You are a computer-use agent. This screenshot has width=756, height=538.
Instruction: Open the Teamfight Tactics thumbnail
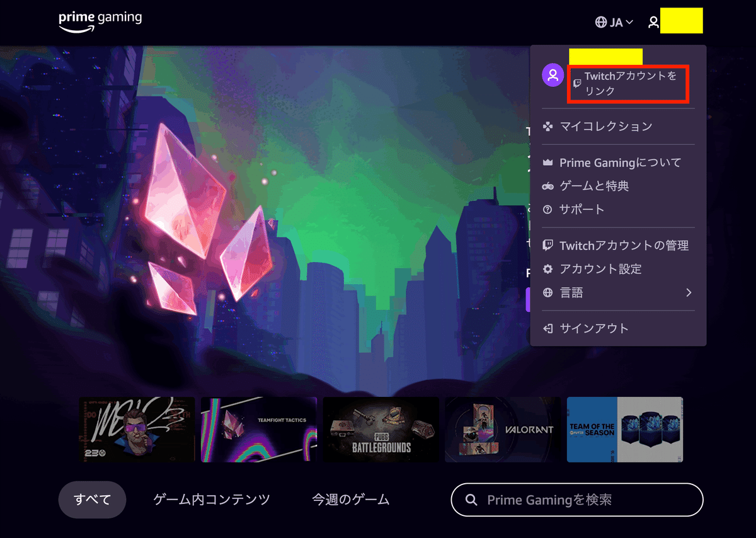pyautogui.click(x=259, y=430)
